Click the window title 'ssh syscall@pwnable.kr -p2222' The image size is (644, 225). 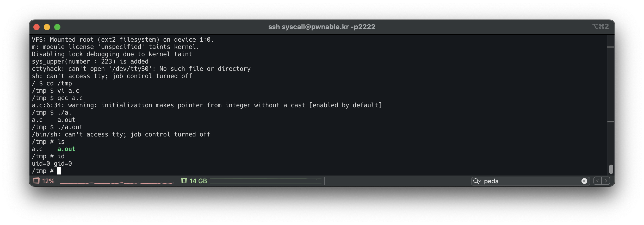pos(322,27)
